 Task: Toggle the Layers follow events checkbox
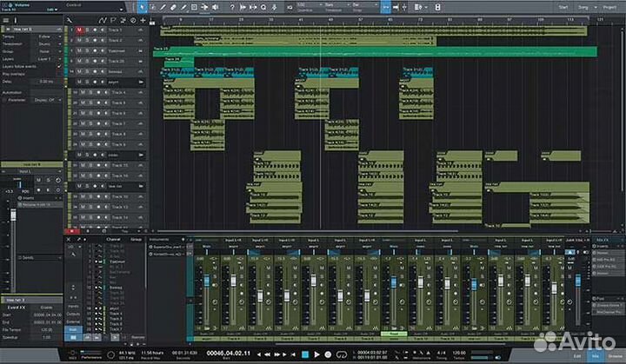(x=61, y=66)
